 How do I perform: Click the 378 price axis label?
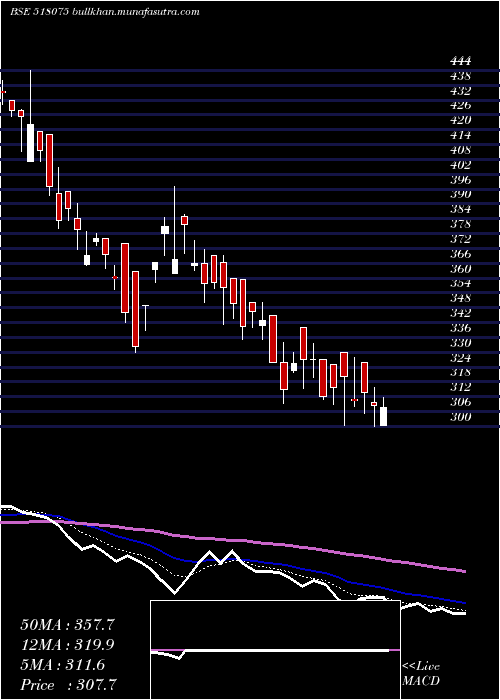tap(460, 224)
